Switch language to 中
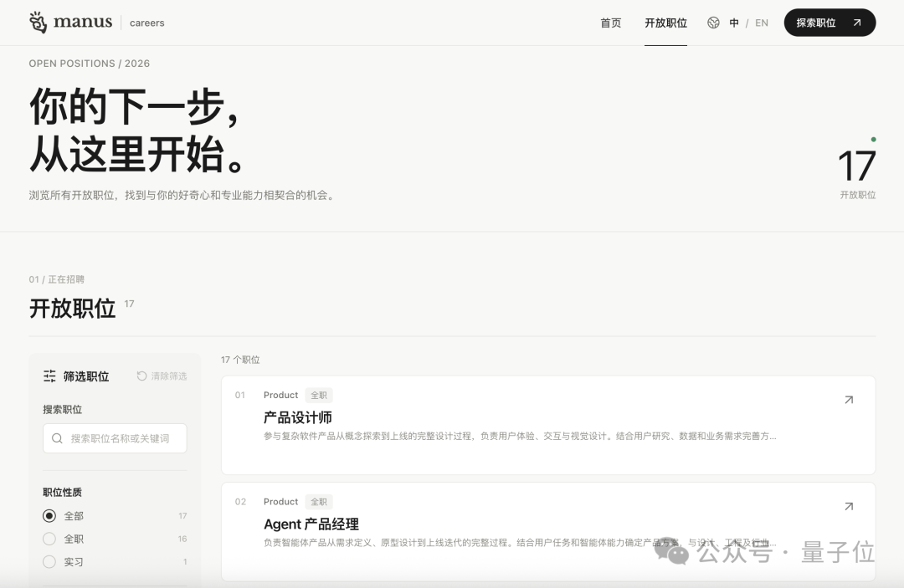Screen dimensions: 904x588 click(734, 23)
